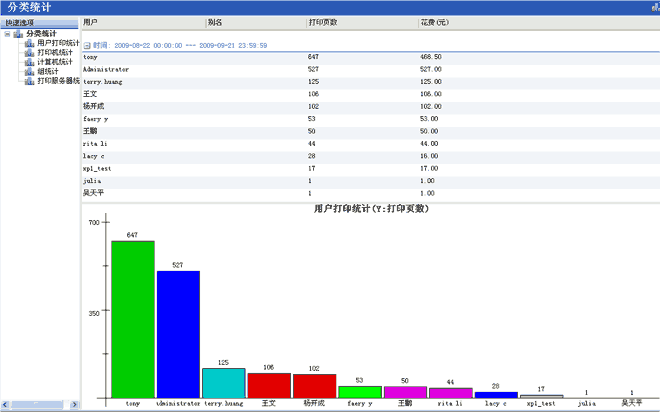660x412 pixels.
Task: Click the icon beside 计算机统计
Action: point(29,62)
